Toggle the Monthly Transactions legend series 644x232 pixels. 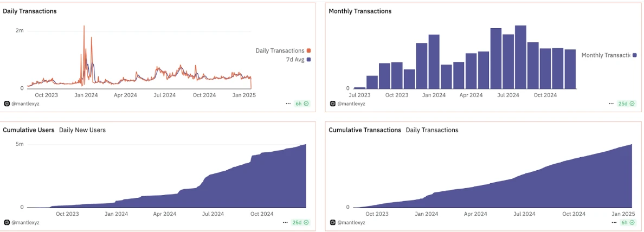(x=605, y=55)
